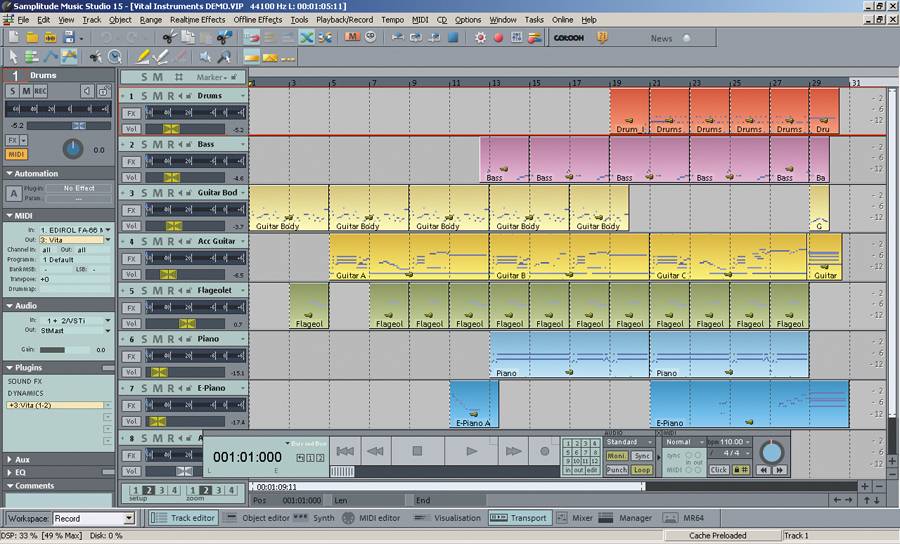
Task: Open the Realtime Effects menu
Action: [197, 20]
